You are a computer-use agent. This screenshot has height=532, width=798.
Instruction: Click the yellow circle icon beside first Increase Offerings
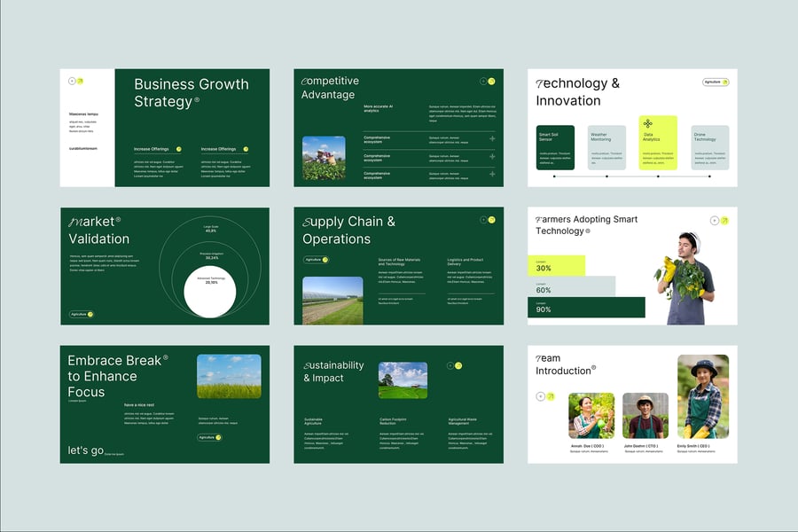[x=178, y=149]
